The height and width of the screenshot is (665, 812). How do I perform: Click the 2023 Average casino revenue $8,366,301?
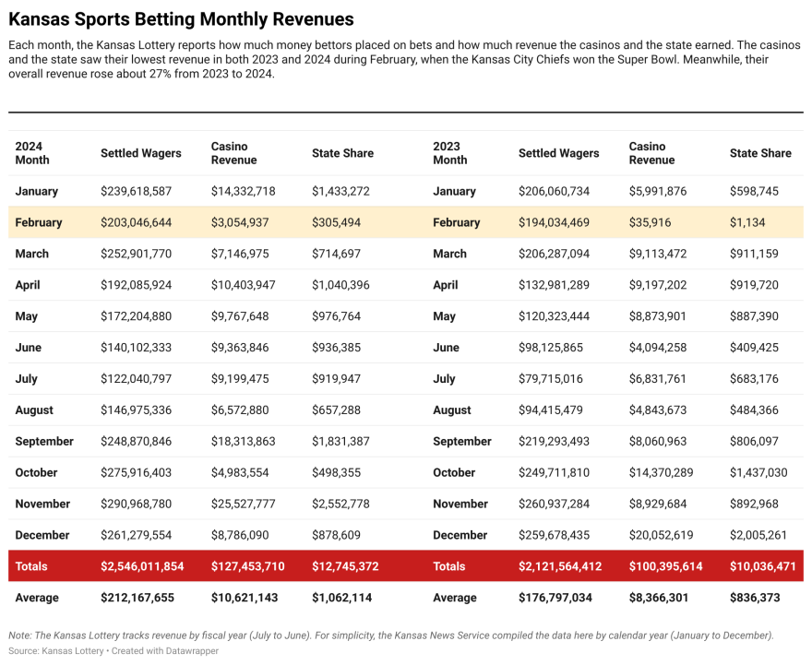pos(660,598)
